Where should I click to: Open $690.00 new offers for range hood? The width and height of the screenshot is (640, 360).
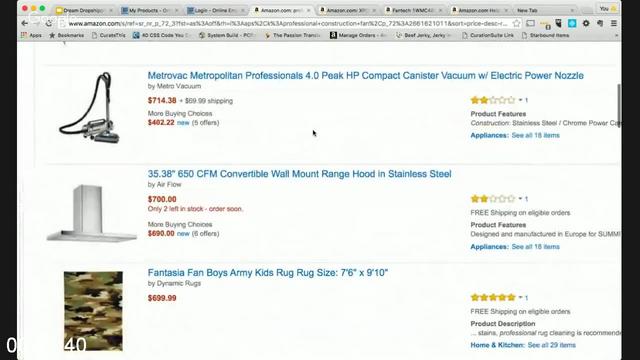(183, 233)
